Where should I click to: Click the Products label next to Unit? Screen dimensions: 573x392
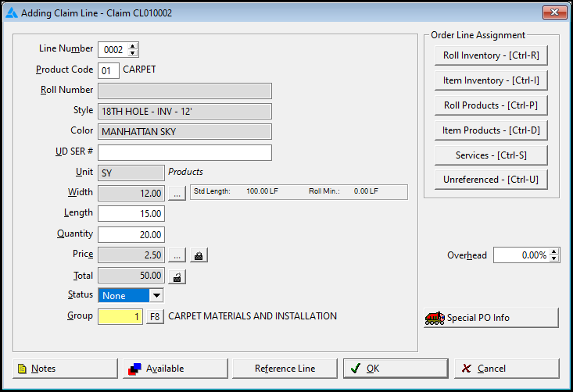point(185,172)
